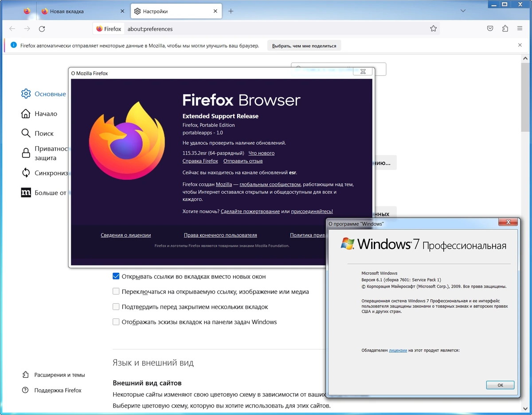This screenshot has width=532, height=415.
Task: Open Что нового link in About dialog
Action: [262, 153]
